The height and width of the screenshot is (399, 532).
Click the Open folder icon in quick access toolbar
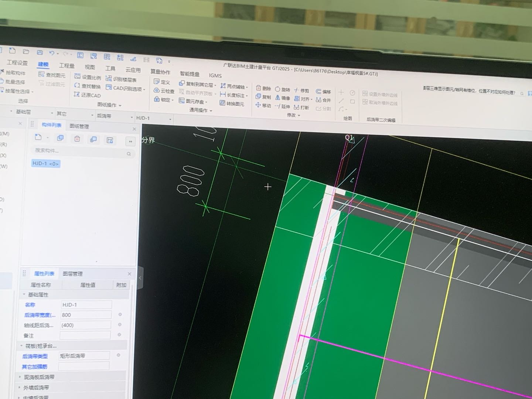click(x=26, y=52)
